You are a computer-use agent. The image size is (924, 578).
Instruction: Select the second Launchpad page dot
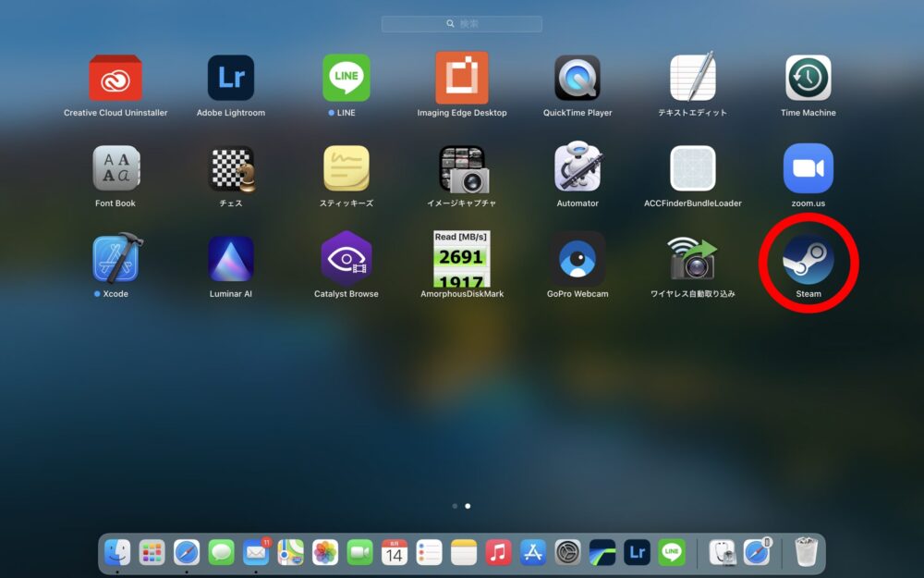[x=468, y=506]
